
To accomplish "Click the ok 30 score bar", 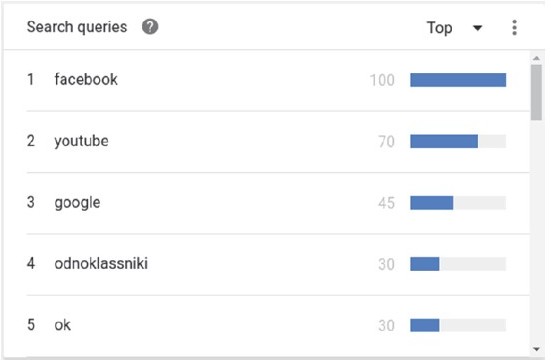I will (x=458, y=325).
